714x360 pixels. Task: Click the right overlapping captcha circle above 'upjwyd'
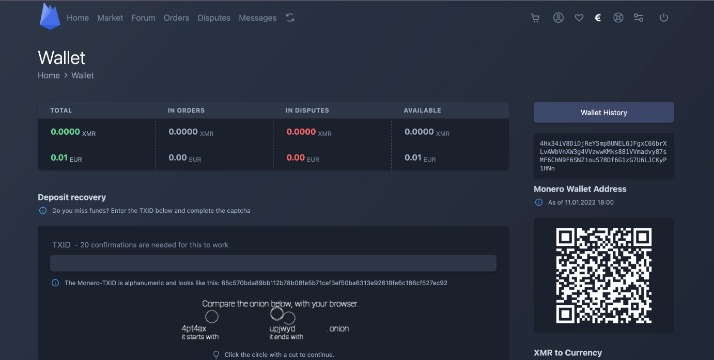(289, 318)
